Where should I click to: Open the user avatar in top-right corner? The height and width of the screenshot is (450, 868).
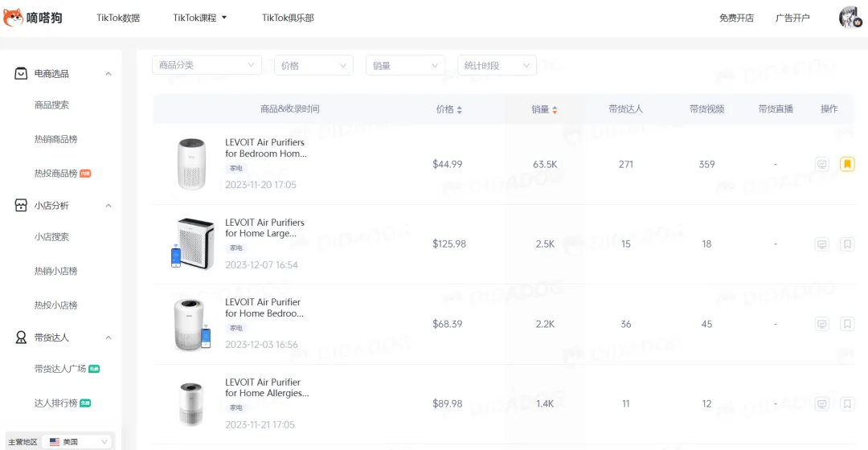coord(850,17)
